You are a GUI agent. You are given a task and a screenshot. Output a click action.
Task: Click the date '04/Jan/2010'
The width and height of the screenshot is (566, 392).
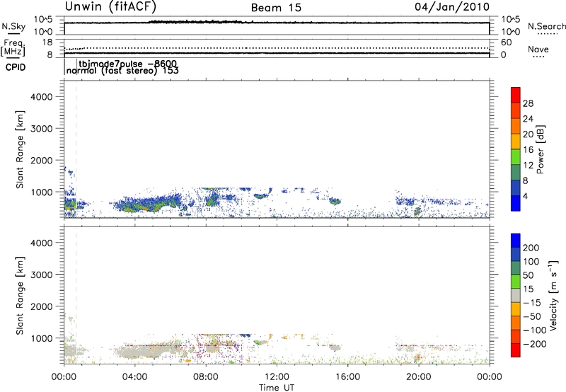(452, 7)
